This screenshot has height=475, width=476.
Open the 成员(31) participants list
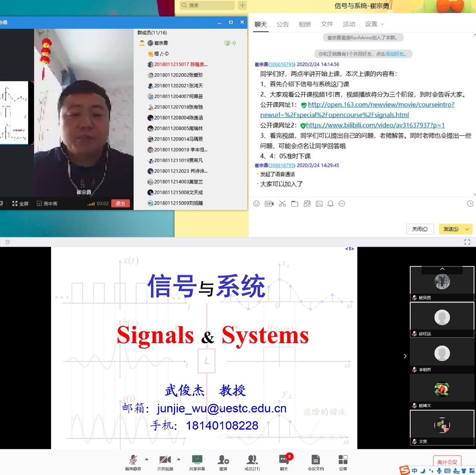click(x=252, y=460)
